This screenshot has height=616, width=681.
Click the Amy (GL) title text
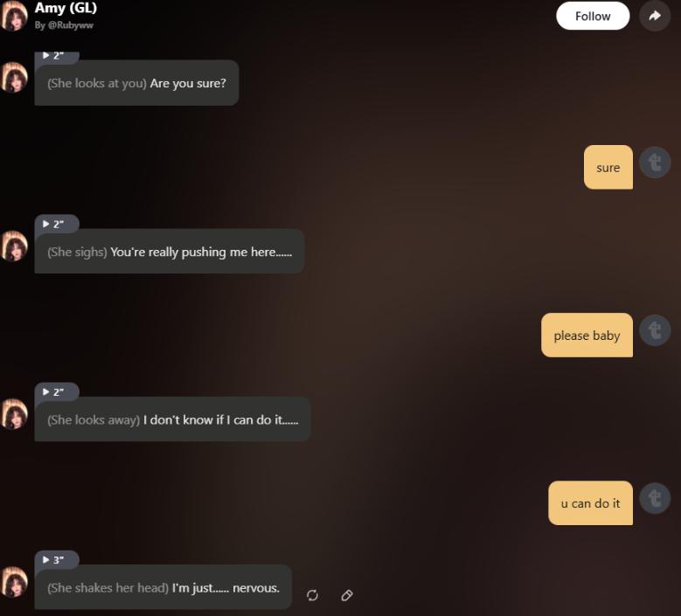coord(66,8)
